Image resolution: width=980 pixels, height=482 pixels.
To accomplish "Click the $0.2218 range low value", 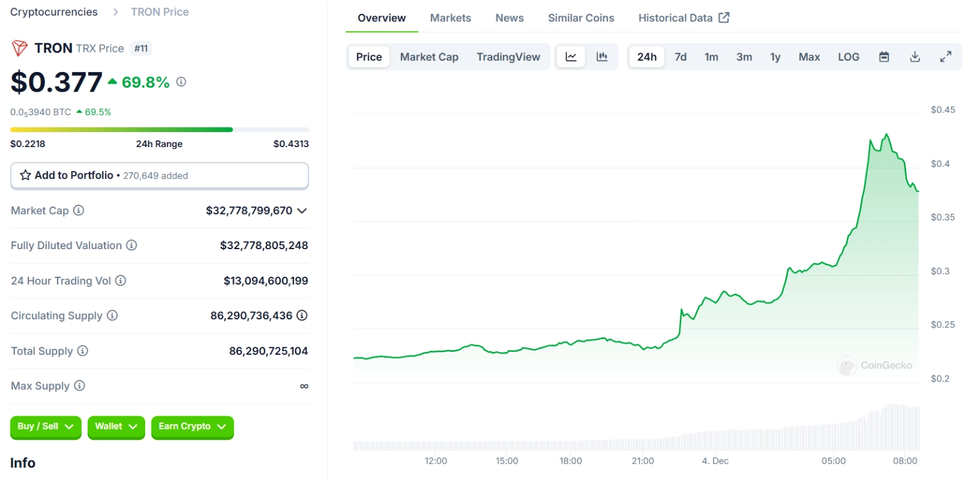I will [x=28, y=144].
